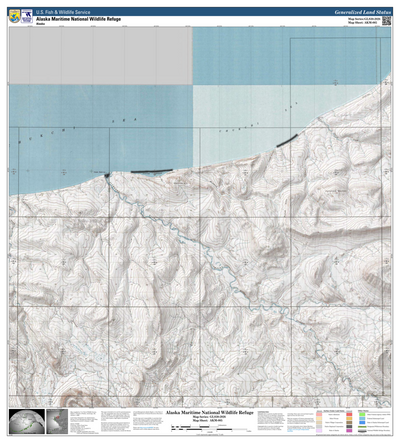
Task: Pick the salmon pink legend swatch
Action: tap(319, 414)
